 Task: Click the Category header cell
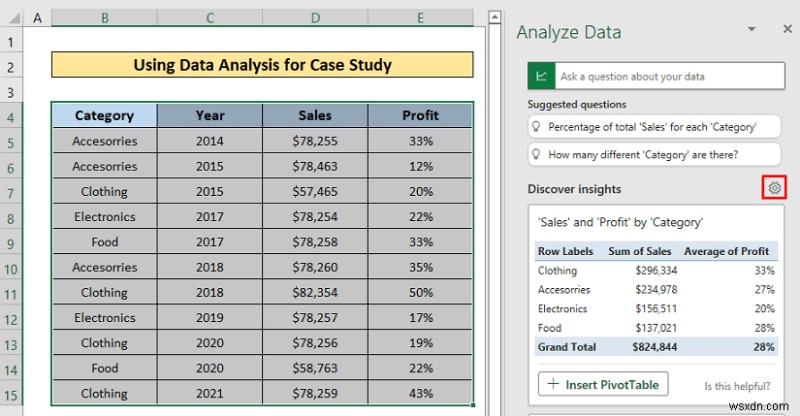pos(104,116)
